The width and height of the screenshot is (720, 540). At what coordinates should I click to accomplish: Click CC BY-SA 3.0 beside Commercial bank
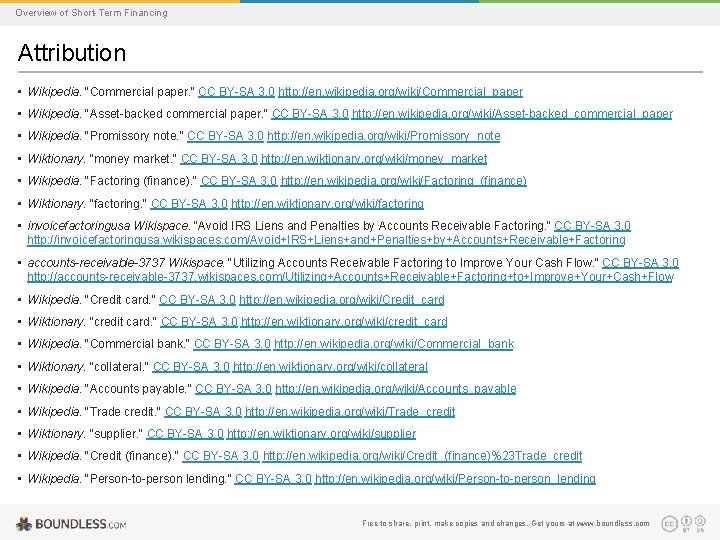coord(232,344)
